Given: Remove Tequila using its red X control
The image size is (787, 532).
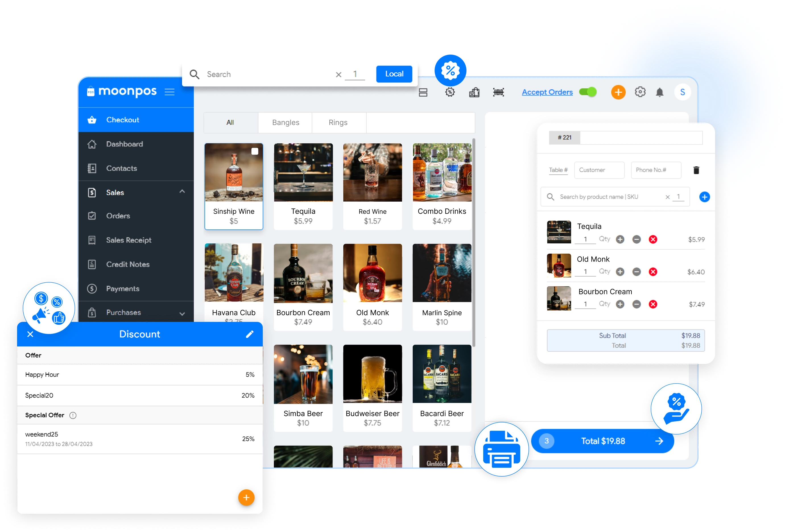Looking at the screenshot, I should pos(654,239).
